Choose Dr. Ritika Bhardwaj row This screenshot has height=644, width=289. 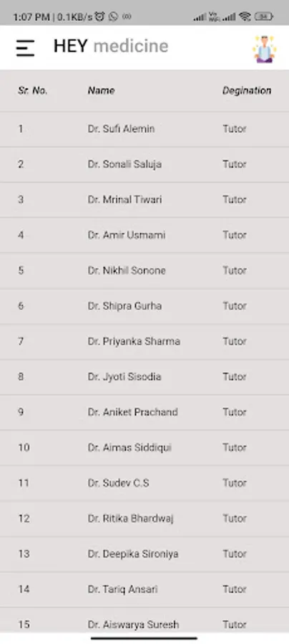144,518
